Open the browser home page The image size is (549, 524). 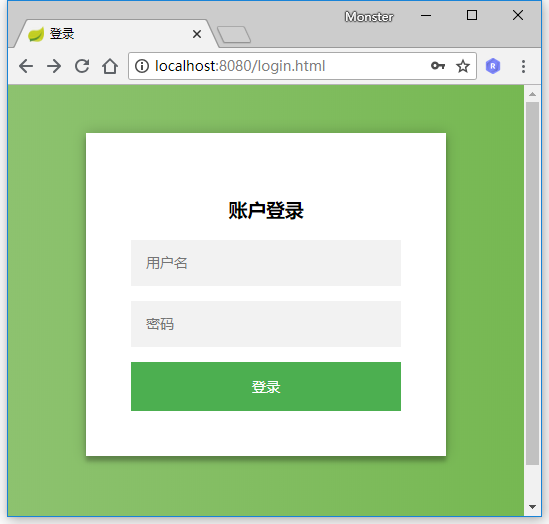coord(110,66)
